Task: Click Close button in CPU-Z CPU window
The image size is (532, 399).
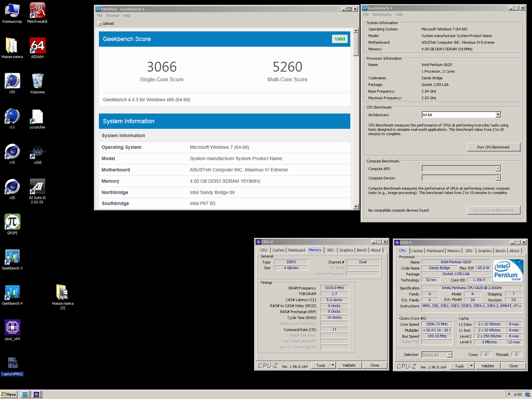Action: 513,366
